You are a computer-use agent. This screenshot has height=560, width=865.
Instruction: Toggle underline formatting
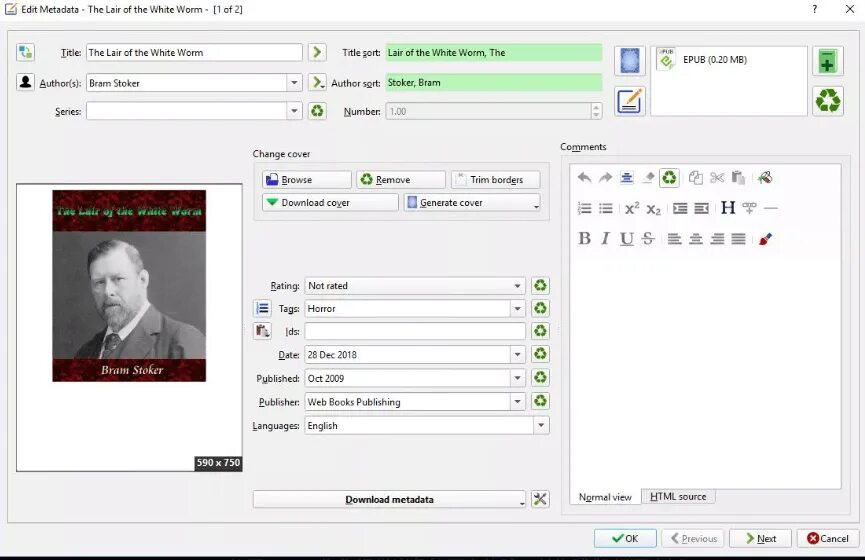click(x=627, y=238)
